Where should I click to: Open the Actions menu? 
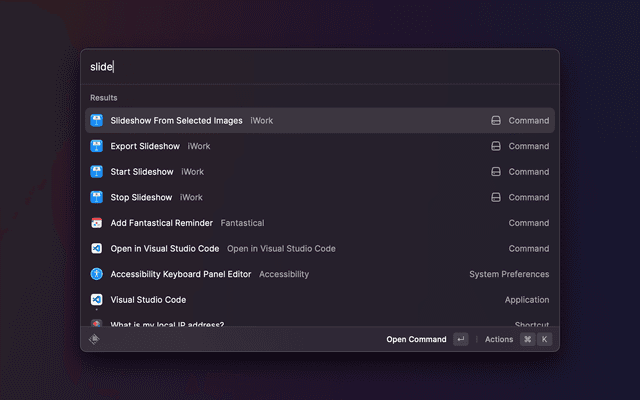click(499, 339)
